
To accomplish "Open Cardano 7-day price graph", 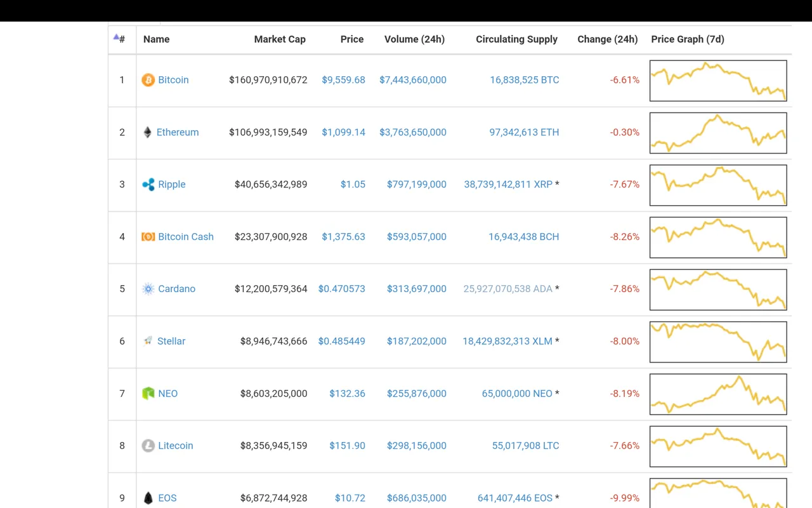I will 718,290.
